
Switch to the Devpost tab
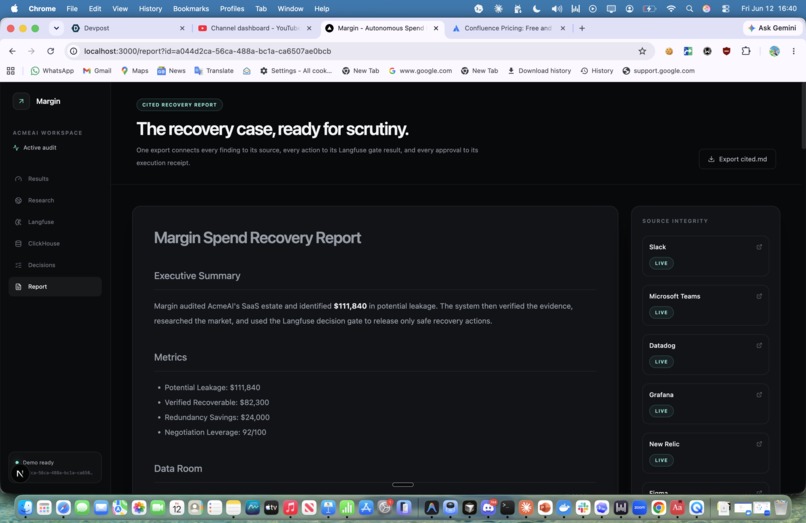(x=129, y=28)
